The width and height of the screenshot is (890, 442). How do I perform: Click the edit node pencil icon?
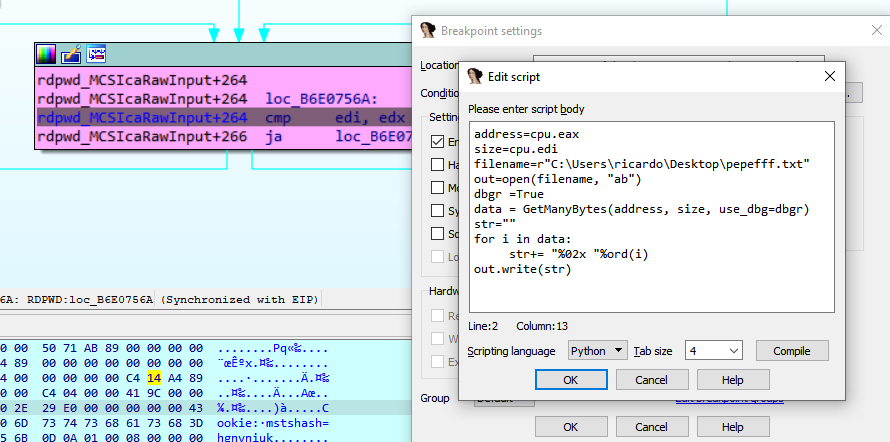pos(71,54)
